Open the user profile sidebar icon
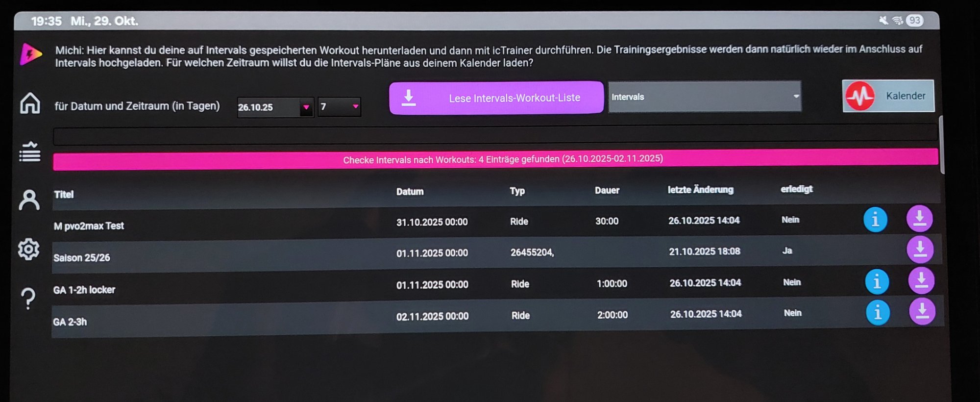Viewport: 980px width, 402px height. pyautogui.click(x=29, y=200)
